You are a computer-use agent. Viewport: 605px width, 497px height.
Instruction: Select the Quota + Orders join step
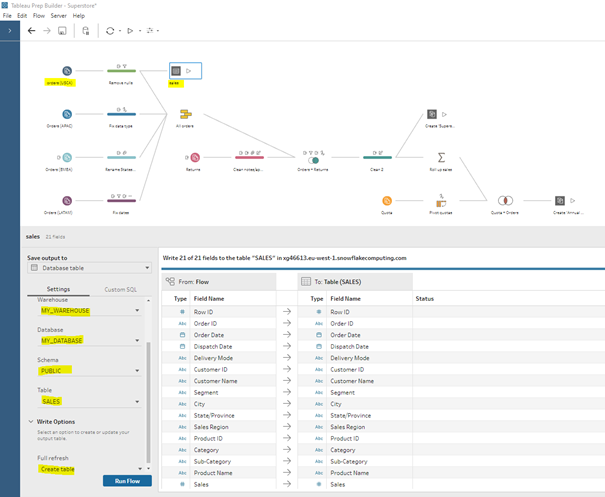pyautogui.click(x=505, y=201)
